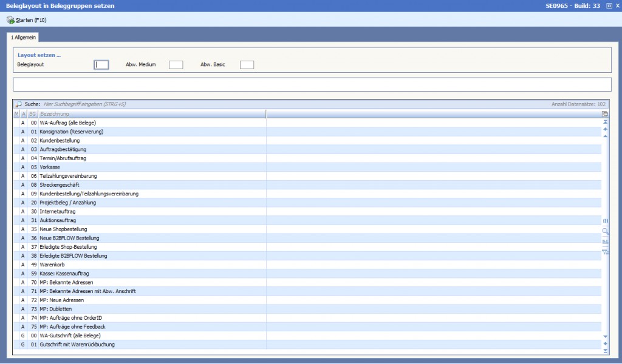Focus the Beleglayout input field

[x=101, y=65]
